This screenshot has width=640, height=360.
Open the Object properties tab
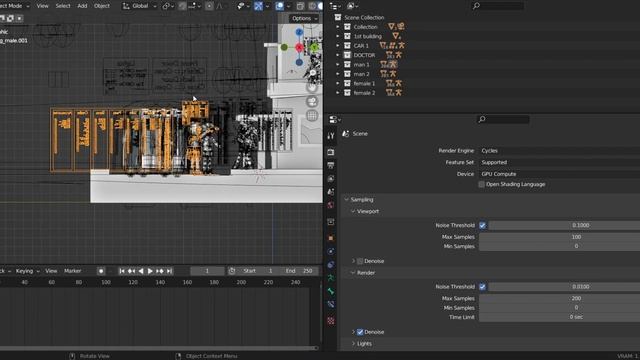click(x=331, y=238)
